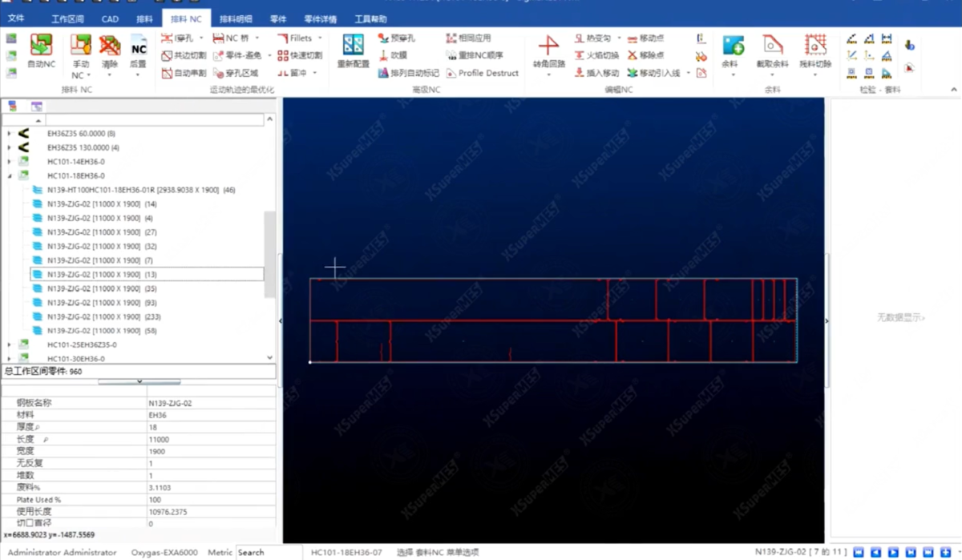Collapse the HC101-18EH36-0 tree node
Screen dimensions: 962x560
point(10,175)
